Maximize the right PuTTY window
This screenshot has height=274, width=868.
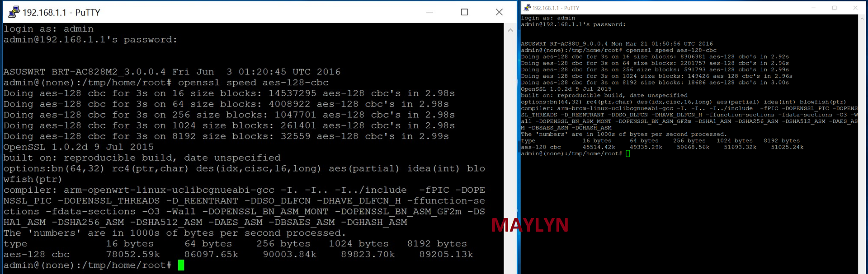835,8
